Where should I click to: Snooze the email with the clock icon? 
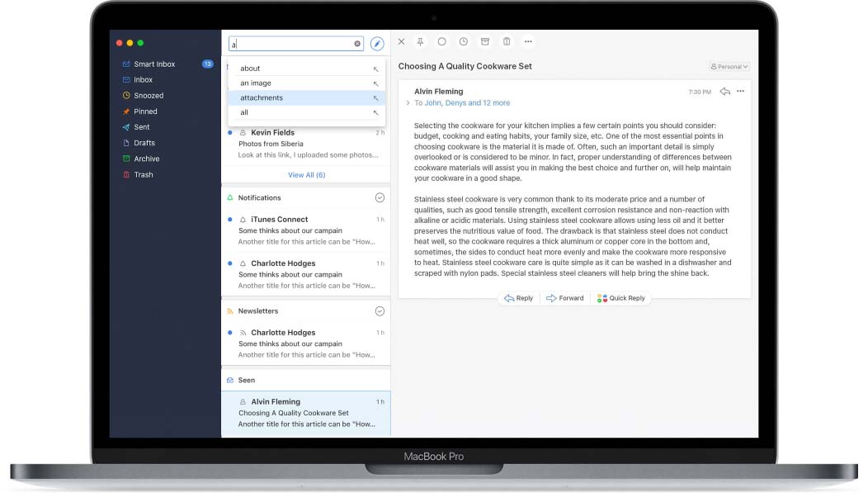463,40
